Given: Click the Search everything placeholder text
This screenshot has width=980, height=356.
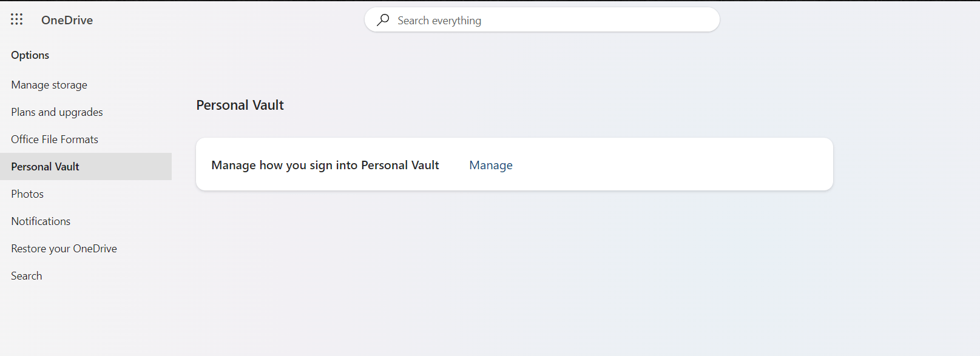Looking at the screenshot, I should point(439,20).
